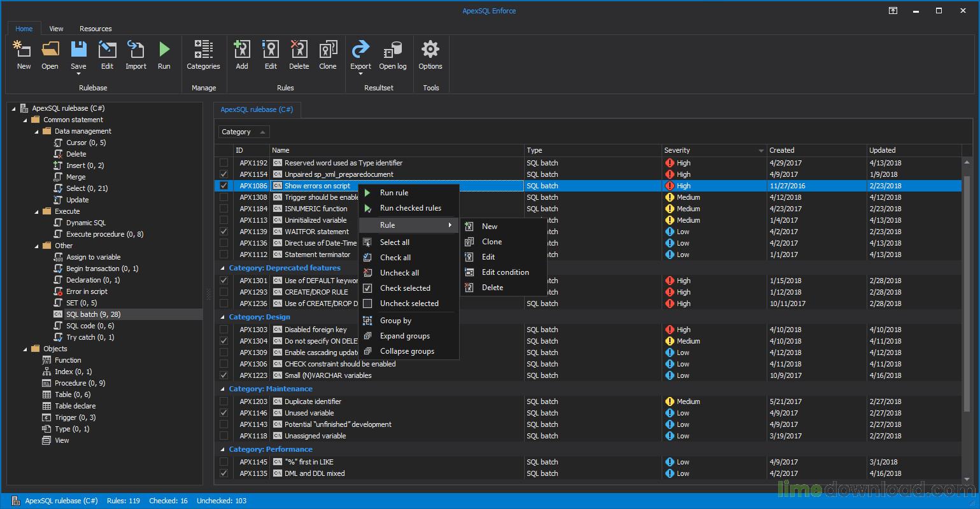The image size is (980, 509).
Task: Check APX1303 Disabled foreign key checkbox
Action: pyautogui.click(x=224, y=330)
